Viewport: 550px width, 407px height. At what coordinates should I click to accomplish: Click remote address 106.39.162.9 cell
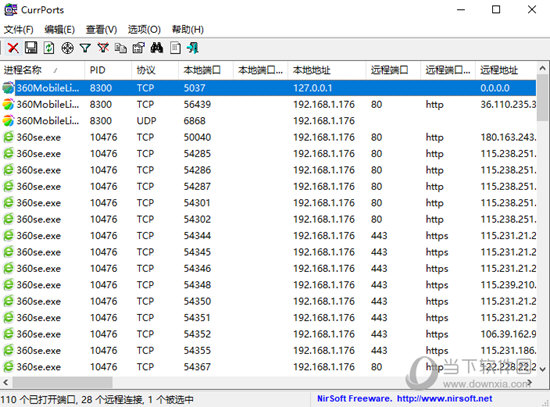[508, 334]
